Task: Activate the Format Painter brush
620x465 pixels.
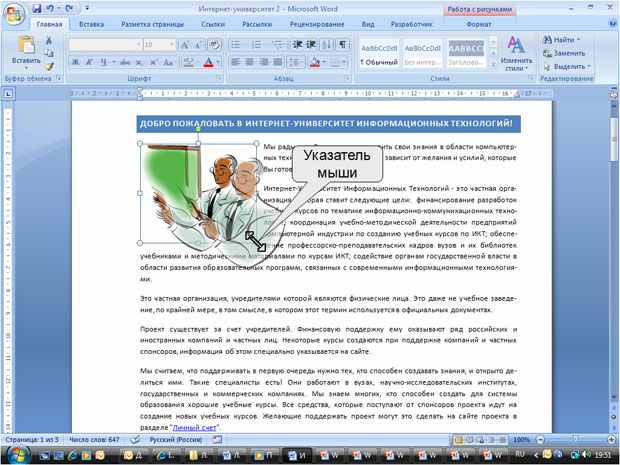Action: coord(49,66)
